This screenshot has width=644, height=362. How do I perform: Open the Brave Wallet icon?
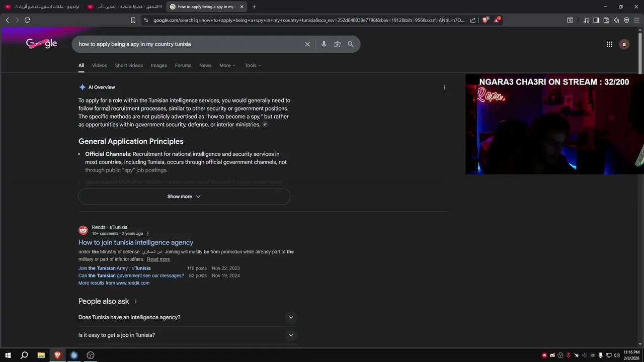click(x=606, y=20)
